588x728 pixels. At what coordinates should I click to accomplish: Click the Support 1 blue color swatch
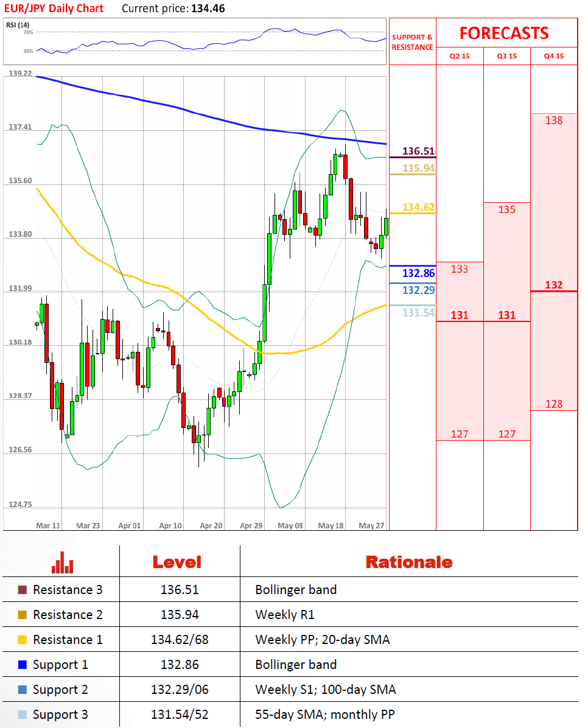(x=23, y=665)
